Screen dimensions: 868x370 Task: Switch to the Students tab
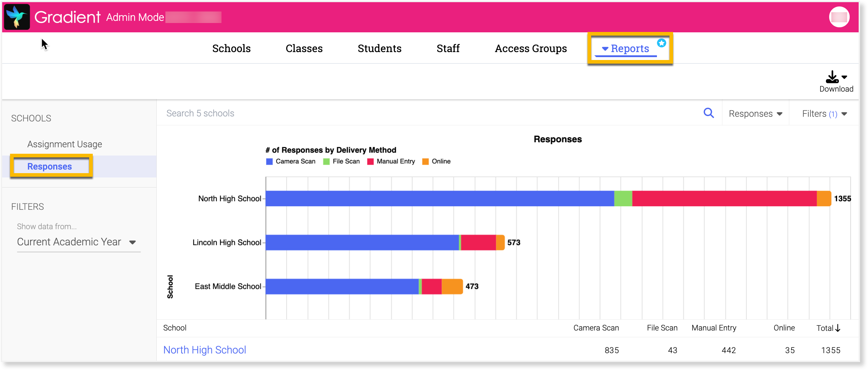point(379,48)
